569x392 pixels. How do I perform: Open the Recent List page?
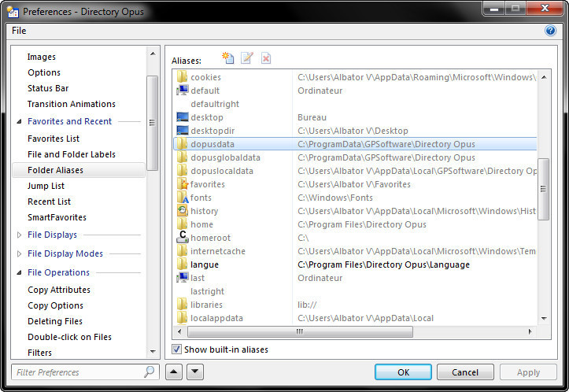click(50, 202)
